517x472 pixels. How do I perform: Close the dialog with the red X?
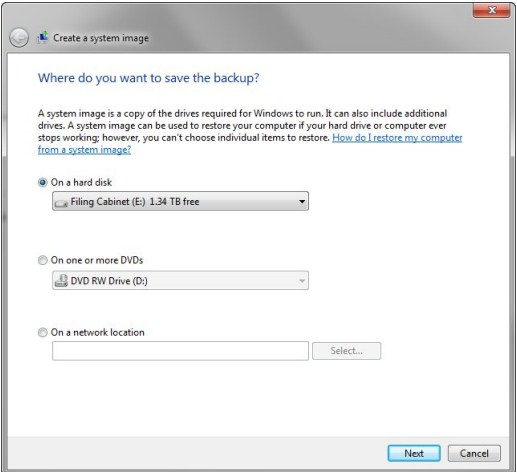491,10
